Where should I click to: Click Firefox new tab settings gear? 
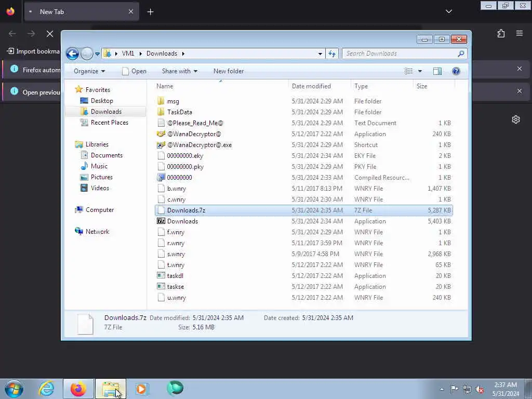[516, 119]
